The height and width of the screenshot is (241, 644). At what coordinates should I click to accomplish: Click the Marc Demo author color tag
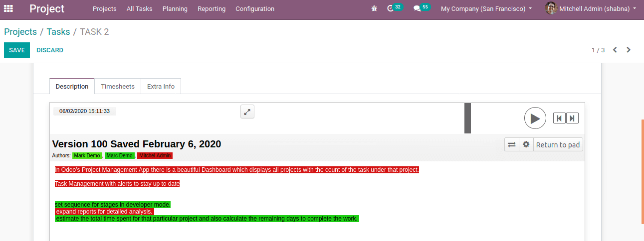point(120,155)
